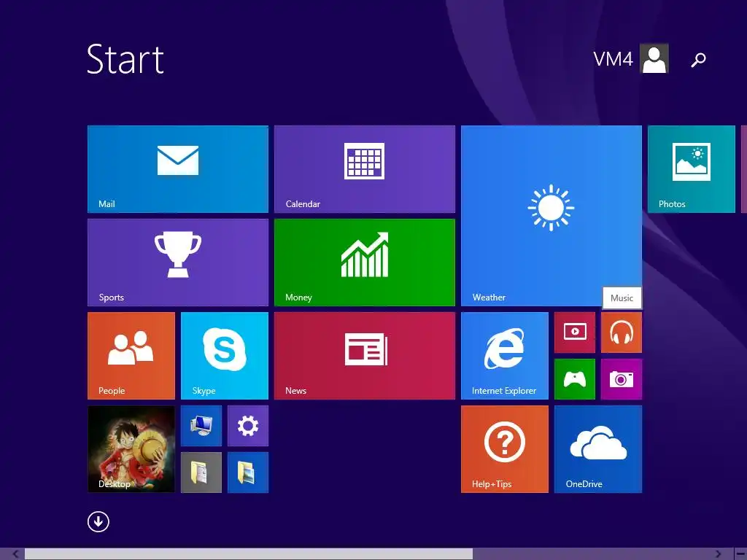The image size is (747, 560).
Task: Open the Camera tile
Action: pyautogui.click(x=622, y=379)
